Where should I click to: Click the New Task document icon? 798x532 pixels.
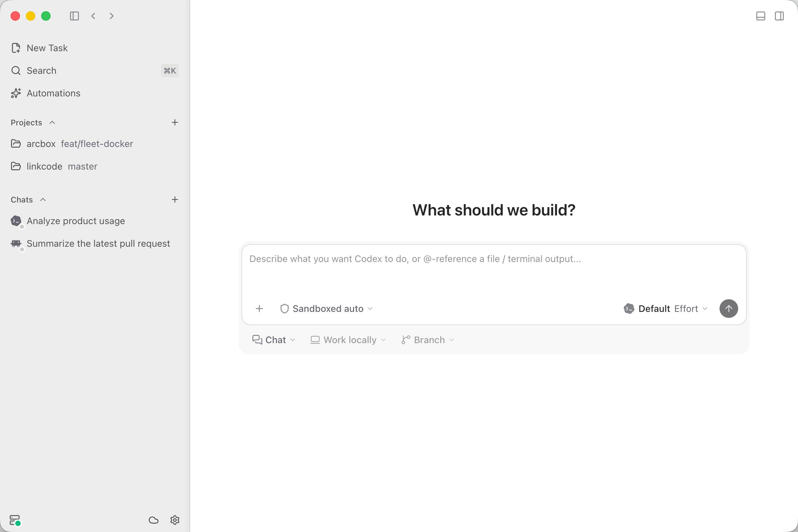coord(16,48)
